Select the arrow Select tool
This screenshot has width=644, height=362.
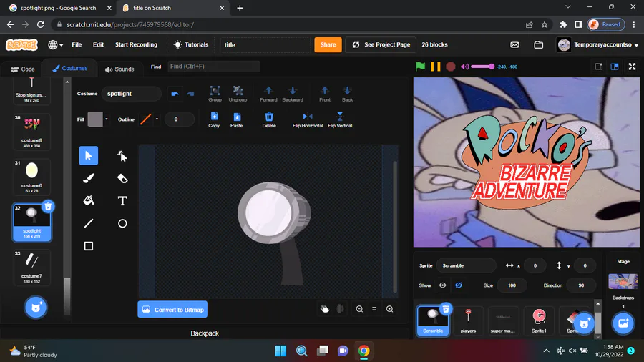[x=88, y=155]
